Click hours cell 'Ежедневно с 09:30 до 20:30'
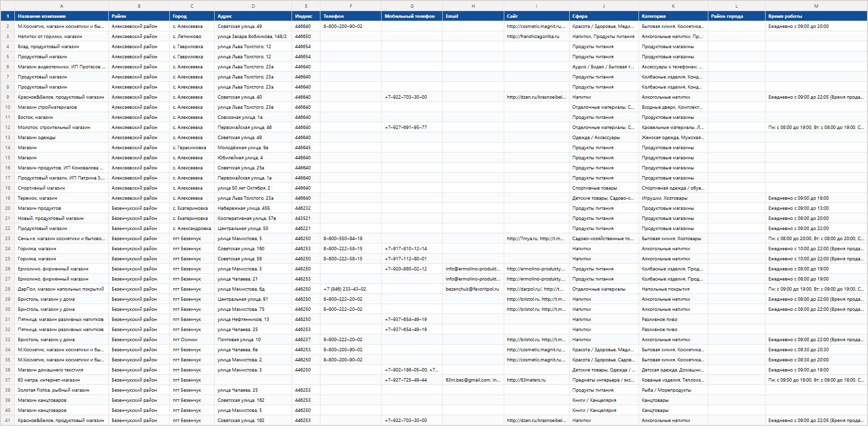This screenshot has height=434, width=868. [x=816, y=350]
